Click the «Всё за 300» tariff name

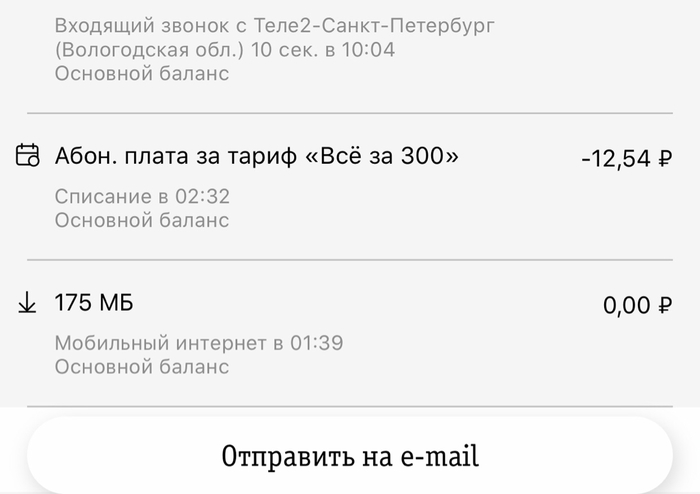(382, 155)
